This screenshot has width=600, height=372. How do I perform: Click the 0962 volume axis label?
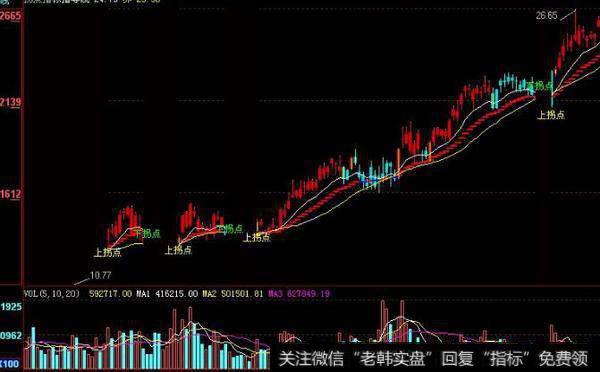click(11, 336)
